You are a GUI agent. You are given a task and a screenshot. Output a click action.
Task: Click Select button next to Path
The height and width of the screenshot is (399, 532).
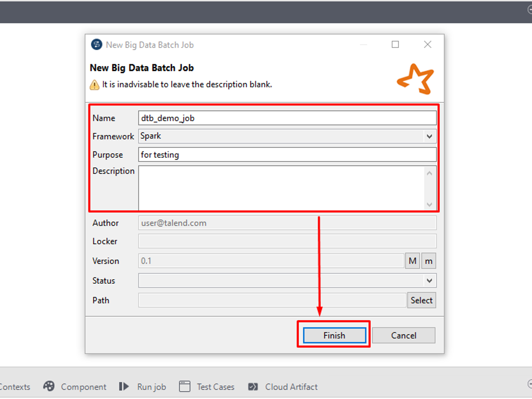click(x=422, y=300)
